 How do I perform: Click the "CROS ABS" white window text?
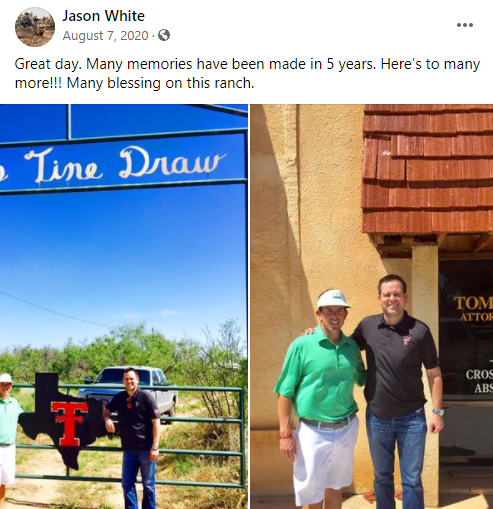[x=479, y=381]
